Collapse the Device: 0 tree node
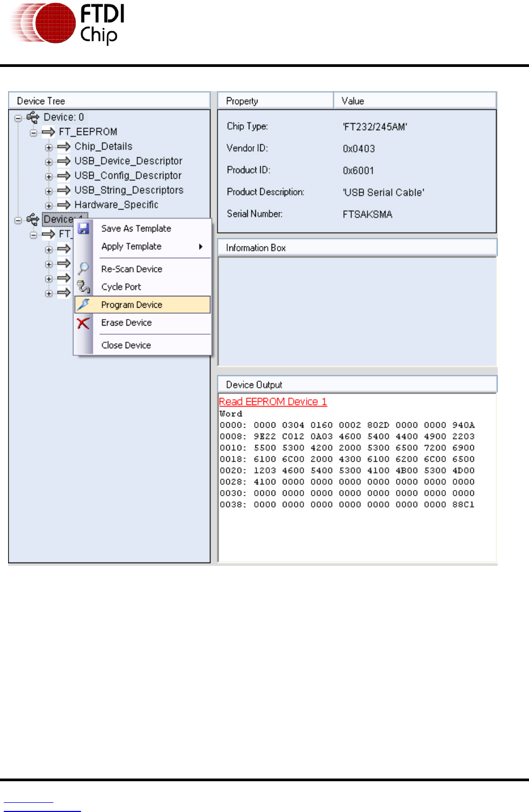 18,118
